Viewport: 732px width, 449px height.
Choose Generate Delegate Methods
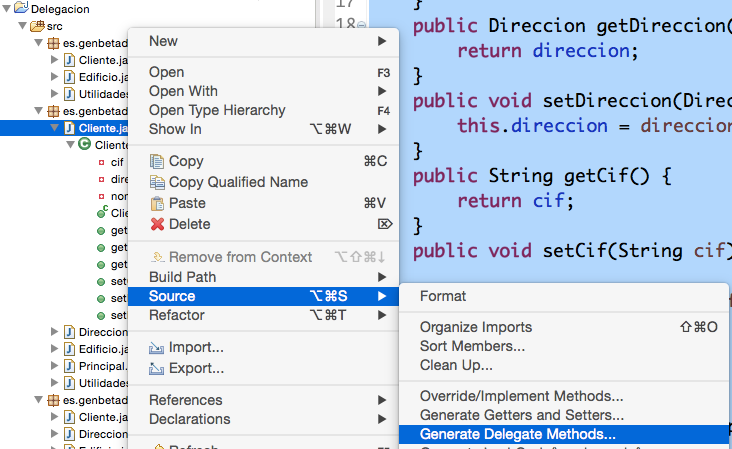point(517,435)
